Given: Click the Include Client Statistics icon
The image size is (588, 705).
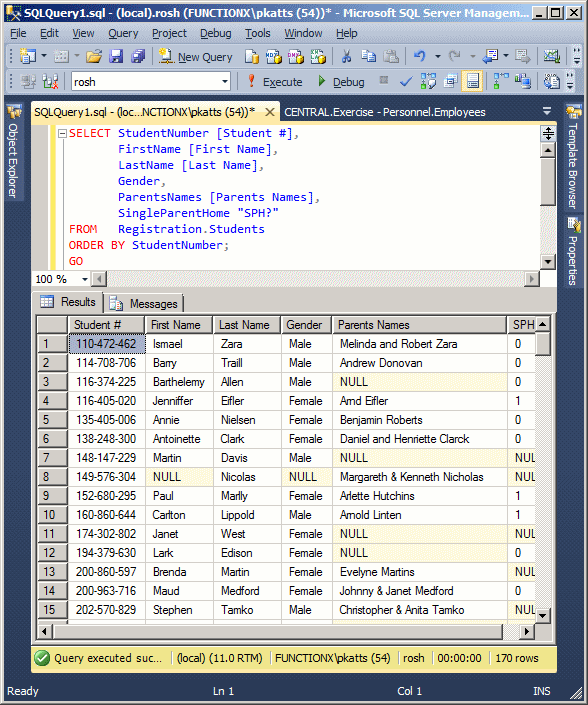Looking at the screenshot, I should pyautogui.click(x=523, y=81).
